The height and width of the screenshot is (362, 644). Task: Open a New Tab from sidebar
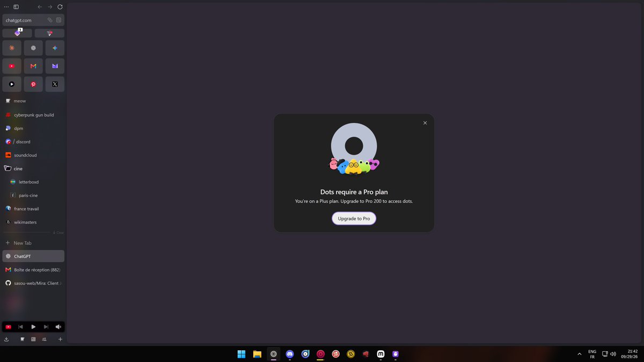tap(33, 243)
